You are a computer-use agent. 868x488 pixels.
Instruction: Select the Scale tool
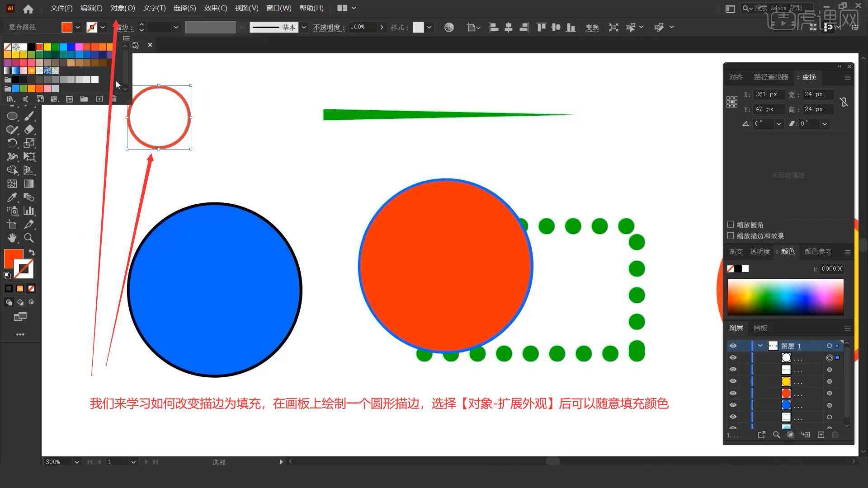point(29,143)
